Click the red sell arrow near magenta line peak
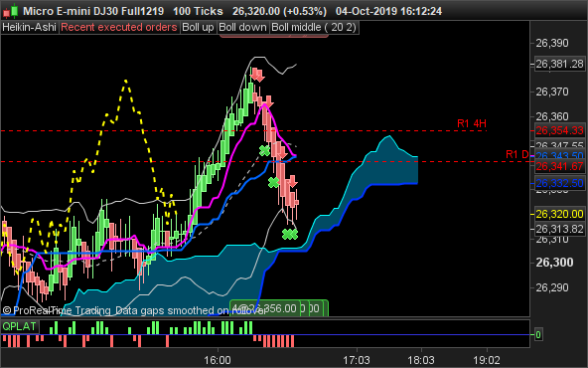 coord(268,101)
